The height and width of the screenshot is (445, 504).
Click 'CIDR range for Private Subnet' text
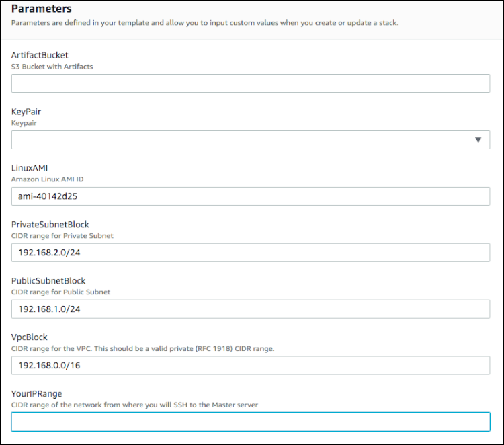click(62, 236)
